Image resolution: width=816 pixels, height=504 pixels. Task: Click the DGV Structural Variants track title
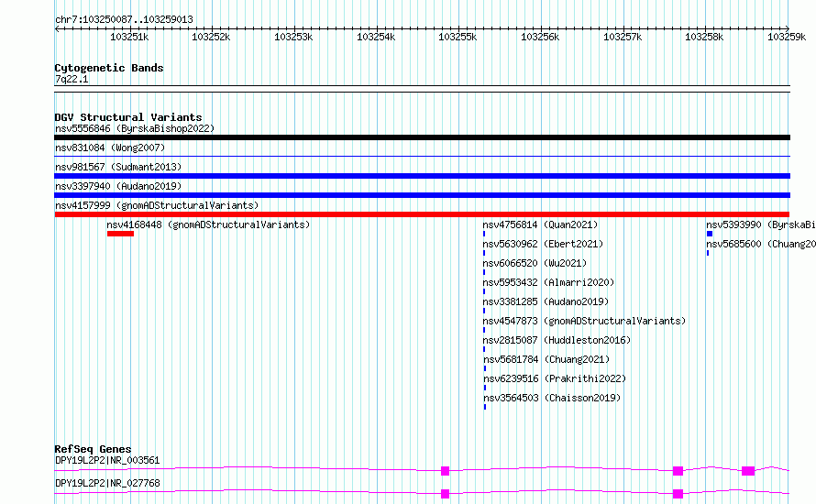click(x=128, y=117)
